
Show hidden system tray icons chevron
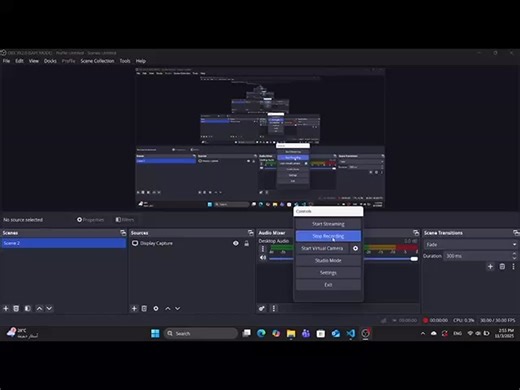[423, 333]
